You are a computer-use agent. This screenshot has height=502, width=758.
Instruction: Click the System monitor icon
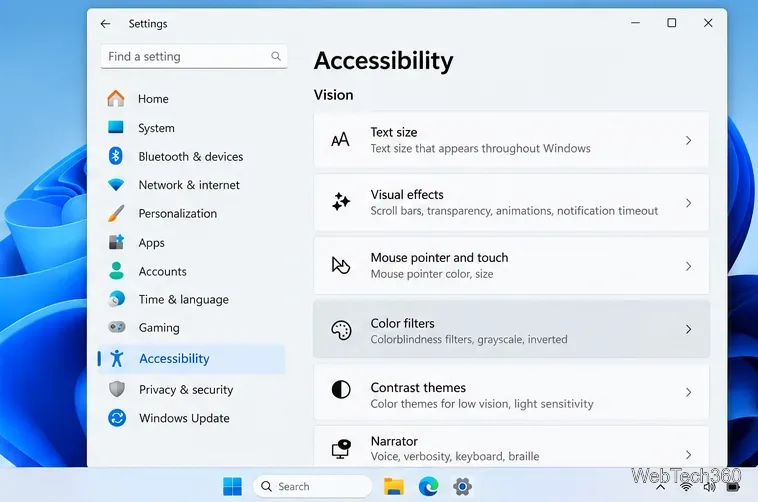point(116,127)
